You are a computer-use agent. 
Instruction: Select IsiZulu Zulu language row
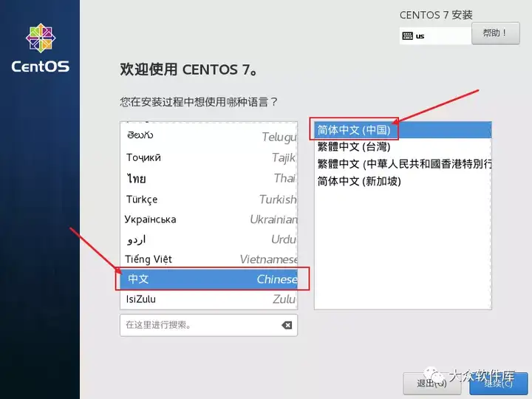tap(208, 299)
